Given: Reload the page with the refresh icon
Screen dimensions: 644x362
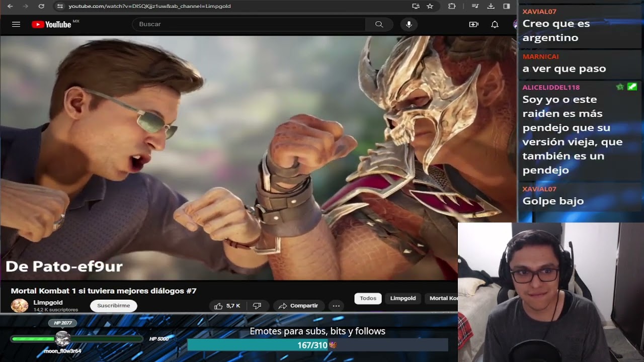Looking at the screenshot, I should [x=41, y=6].
